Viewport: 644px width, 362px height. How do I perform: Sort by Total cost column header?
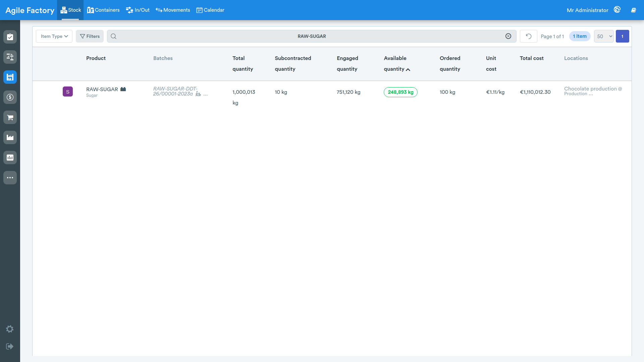click(532, 58)
